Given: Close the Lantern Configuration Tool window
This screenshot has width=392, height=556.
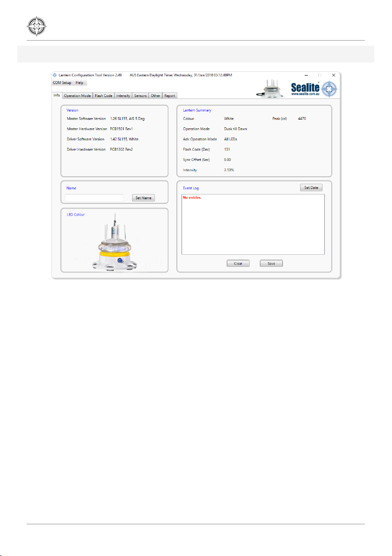Looking at the screenshot, I should (x=334, y=75).
